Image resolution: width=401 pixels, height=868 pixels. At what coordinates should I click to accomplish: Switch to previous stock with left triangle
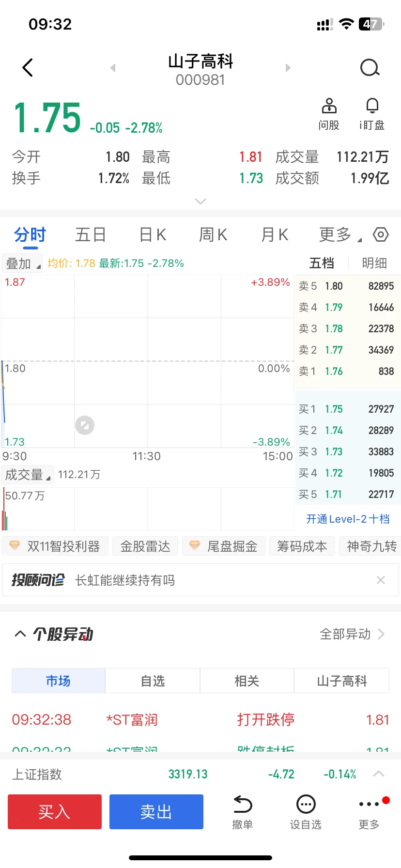(113, 68)
